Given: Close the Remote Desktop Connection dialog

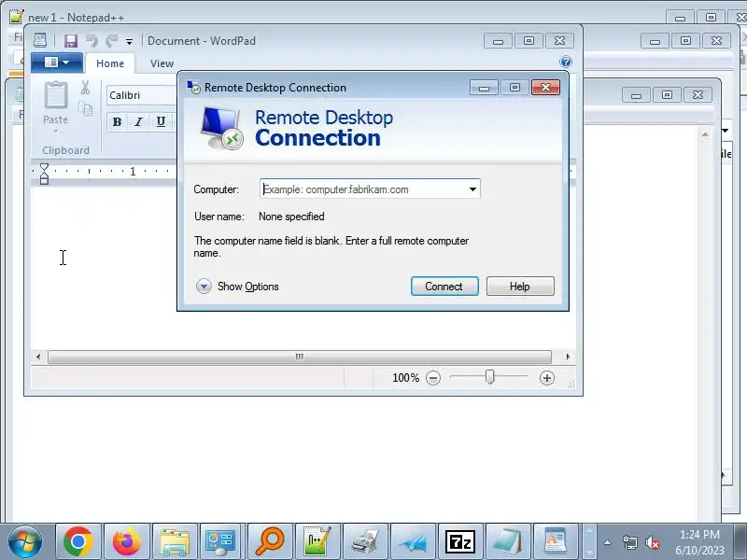Looking at the screenshot, I should (x=545, y=87).
